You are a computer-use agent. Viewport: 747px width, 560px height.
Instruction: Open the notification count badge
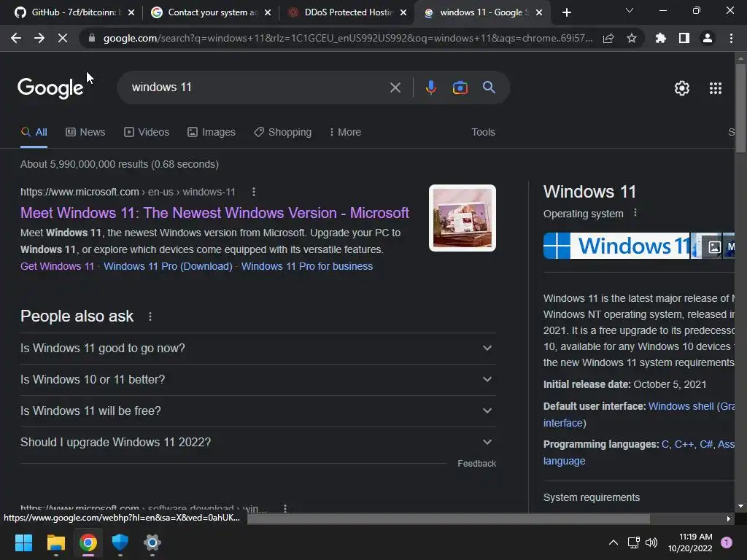click(726, 542)
